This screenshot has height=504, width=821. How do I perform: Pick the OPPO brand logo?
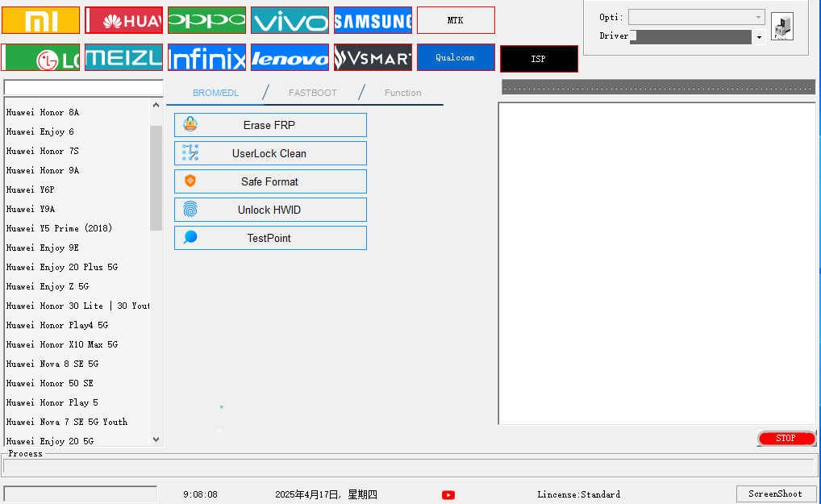pos(206,20)
